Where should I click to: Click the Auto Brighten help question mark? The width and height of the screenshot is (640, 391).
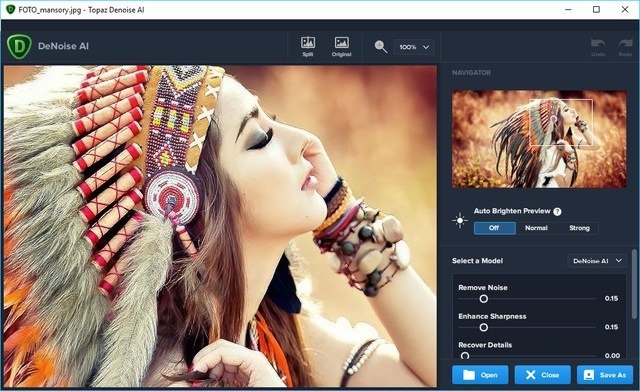tap(557, 211)
